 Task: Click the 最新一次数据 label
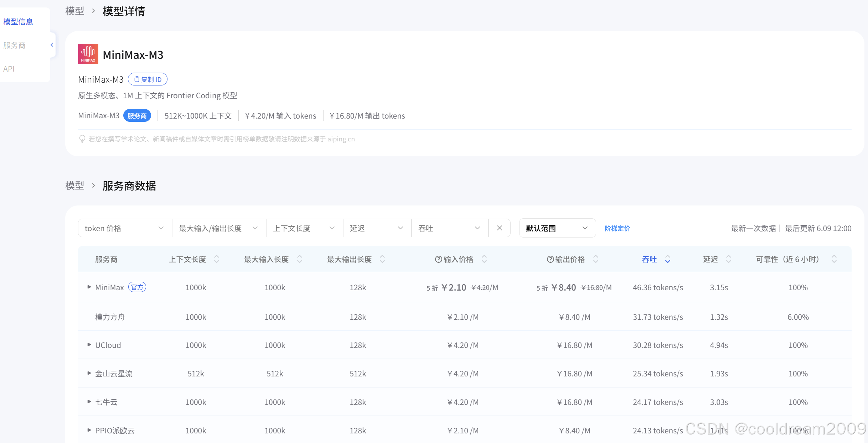point(753,228)
